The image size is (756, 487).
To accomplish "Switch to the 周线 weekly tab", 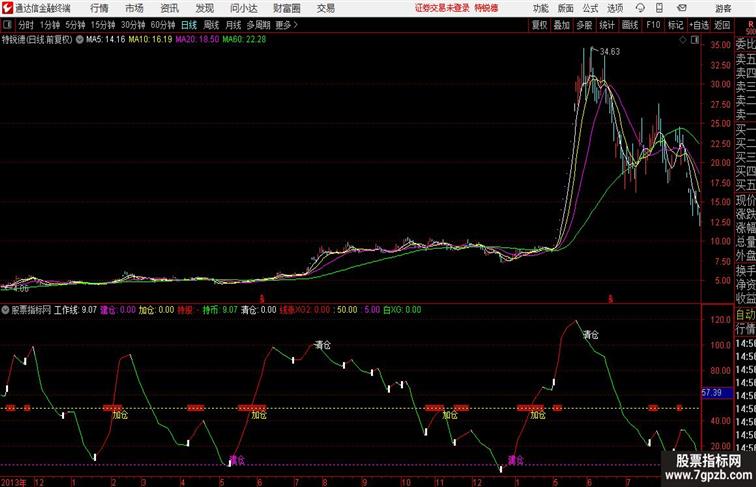I will coord(211,25).
